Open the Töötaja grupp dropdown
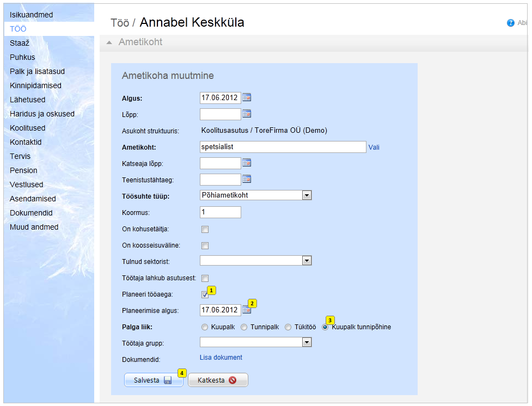 coord(307,342)
